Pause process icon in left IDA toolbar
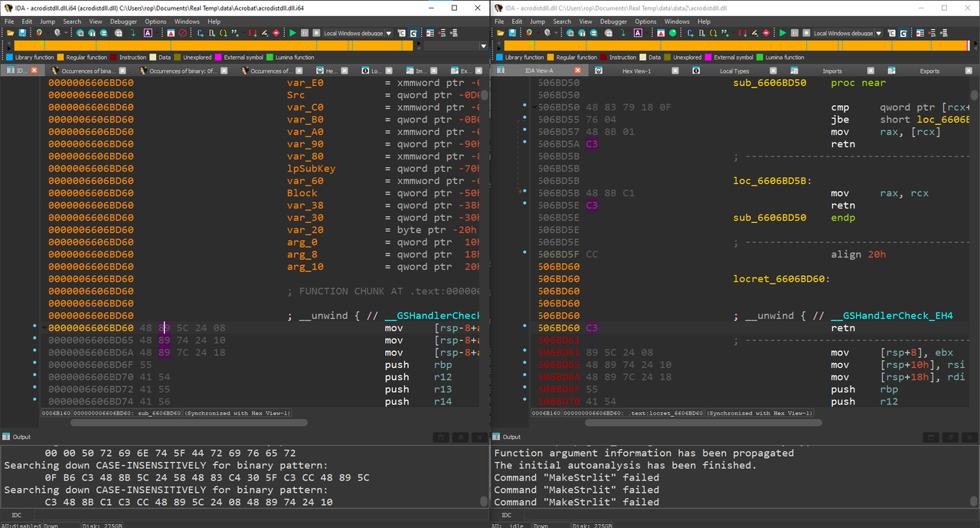Image resolution: width=980 pixels, height=528 pixels. [x=305, y=33]
